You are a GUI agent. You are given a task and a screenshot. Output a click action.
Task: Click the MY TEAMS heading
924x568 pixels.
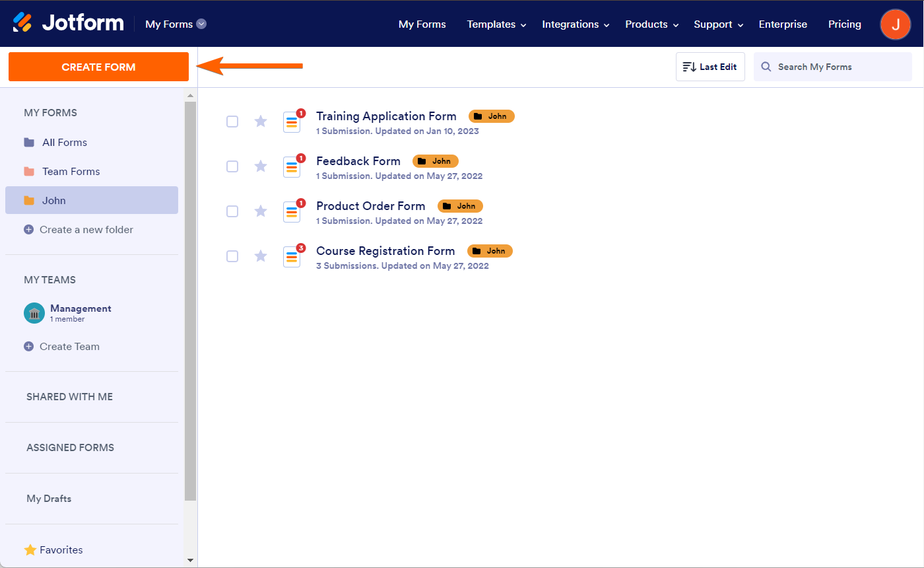[x=49, y=280]
